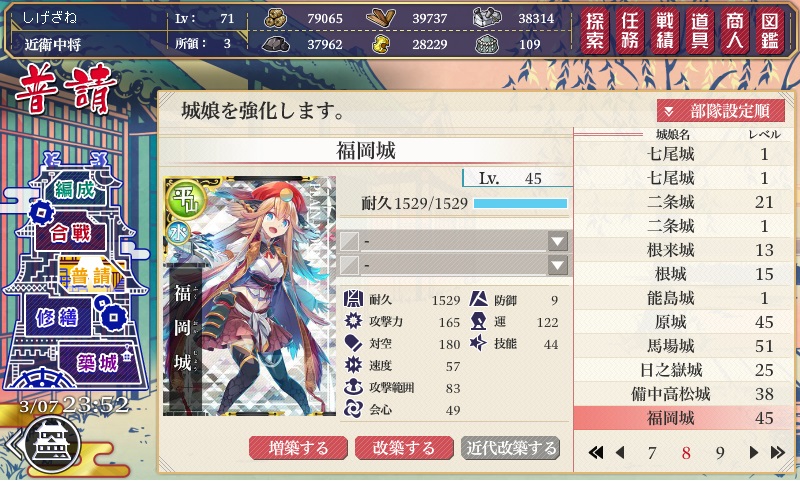Image resolution: width=800 pixels, height=481 pixels.
Task: Open the 探索 exploration menu button
Action: [x=595, y=30]
